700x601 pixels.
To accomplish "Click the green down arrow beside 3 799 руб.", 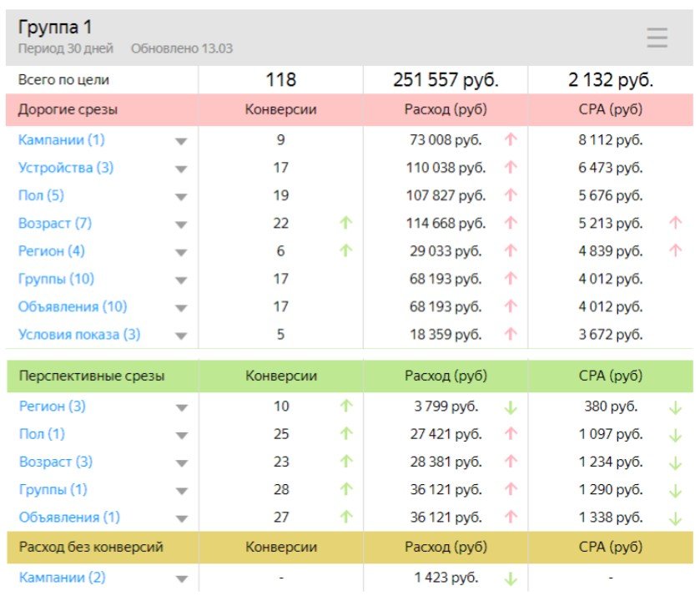I will (x=511, y=407).
